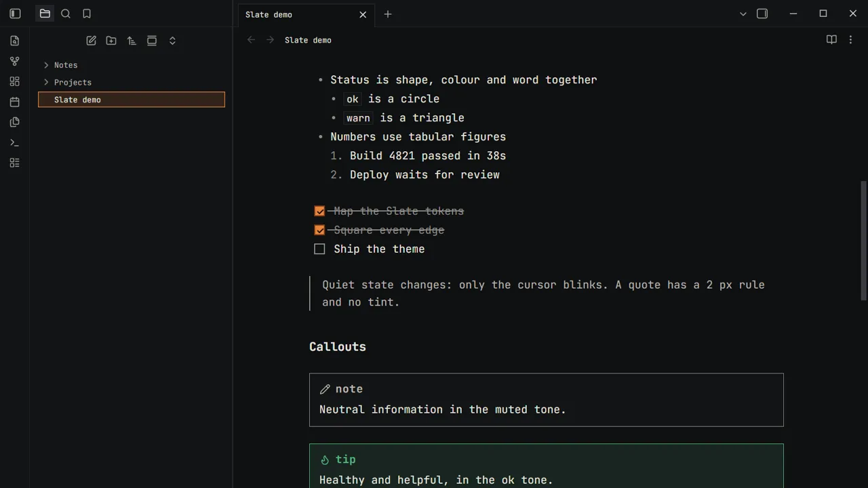Create a new folder
Viewport: 868px width, 488px height.
111,41
